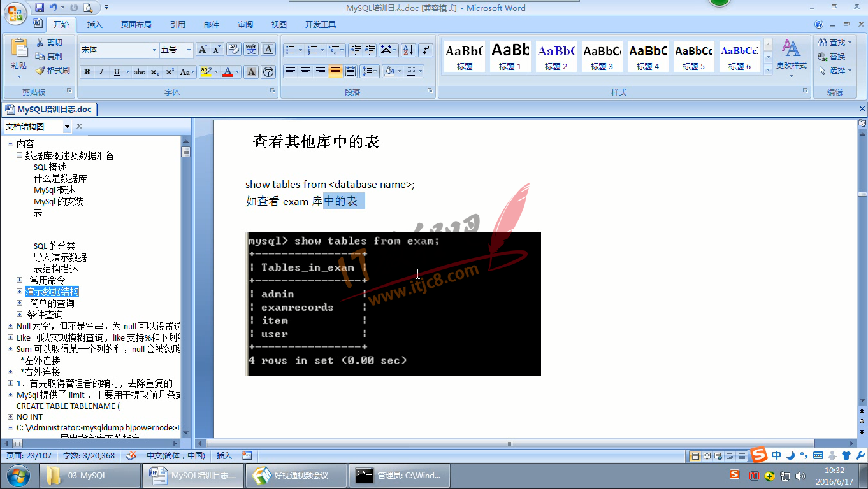Click the Save icon in quick access toolbar

(x=40, y=8)
